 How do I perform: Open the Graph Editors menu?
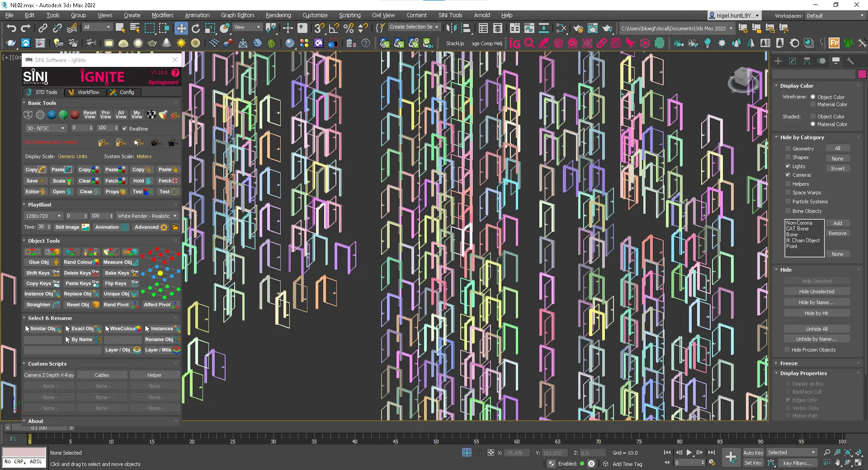[237, 15]
